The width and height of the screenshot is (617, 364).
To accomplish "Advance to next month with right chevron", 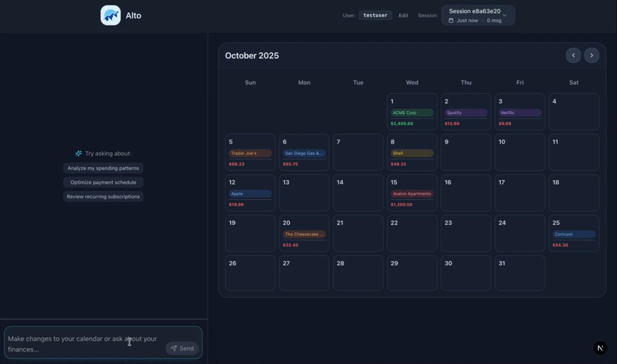I will coord(591,55).
